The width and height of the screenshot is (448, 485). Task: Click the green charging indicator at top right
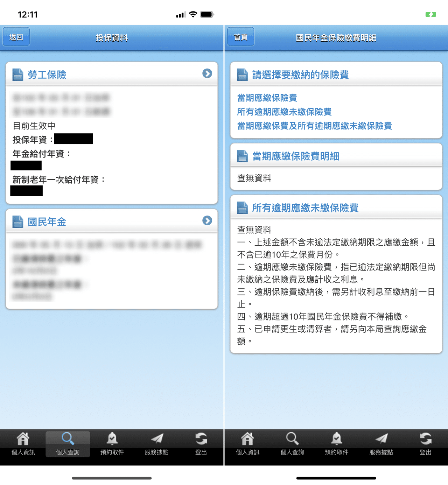click(x=430, y=14)
